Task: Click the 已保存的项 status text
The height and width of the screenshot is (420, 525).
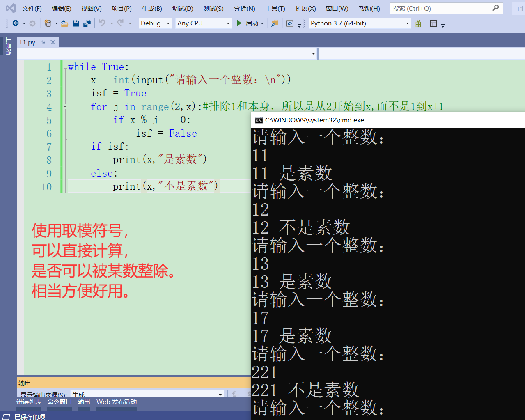Action: [30, 417]
